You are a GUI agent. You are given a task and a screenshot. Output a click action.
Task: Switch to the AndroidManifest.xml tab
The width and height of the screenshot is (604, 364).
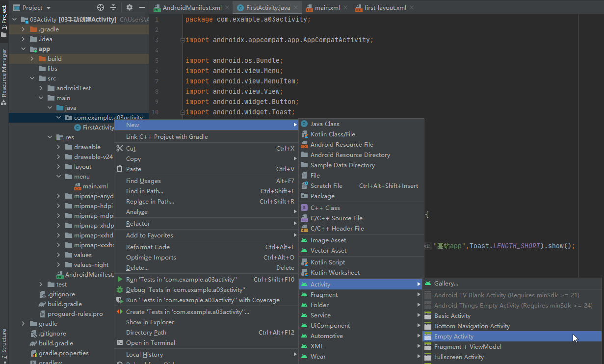[x=192, y=8]
